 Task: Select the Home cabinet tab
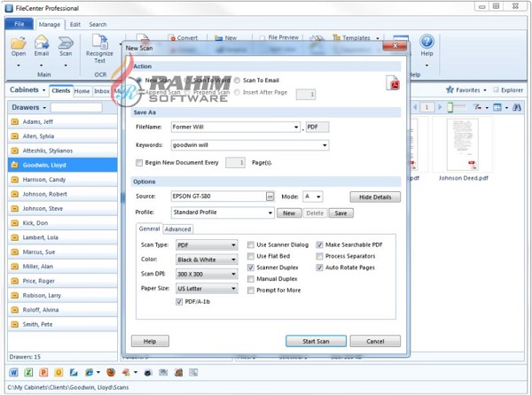click(x=82, y=91)
